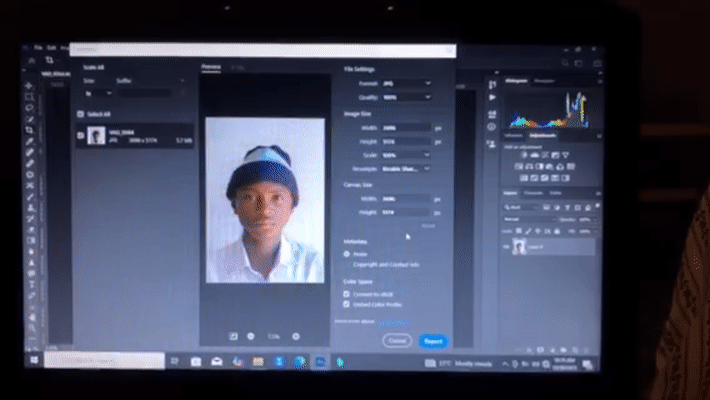The image size is (710, 400).
Task: Open the Mail app from the taskbar
Action: tap(217, 361)
